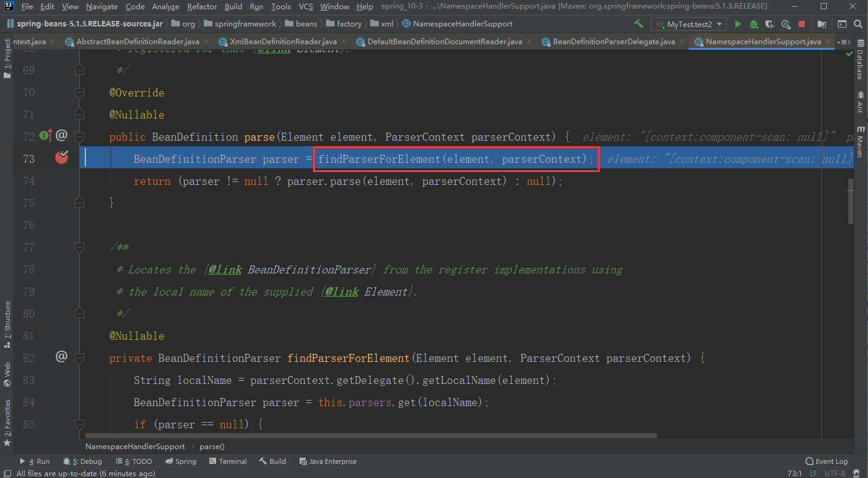
Task: Click parse() in the bottom breadcrumb
Action: [212, 447]
